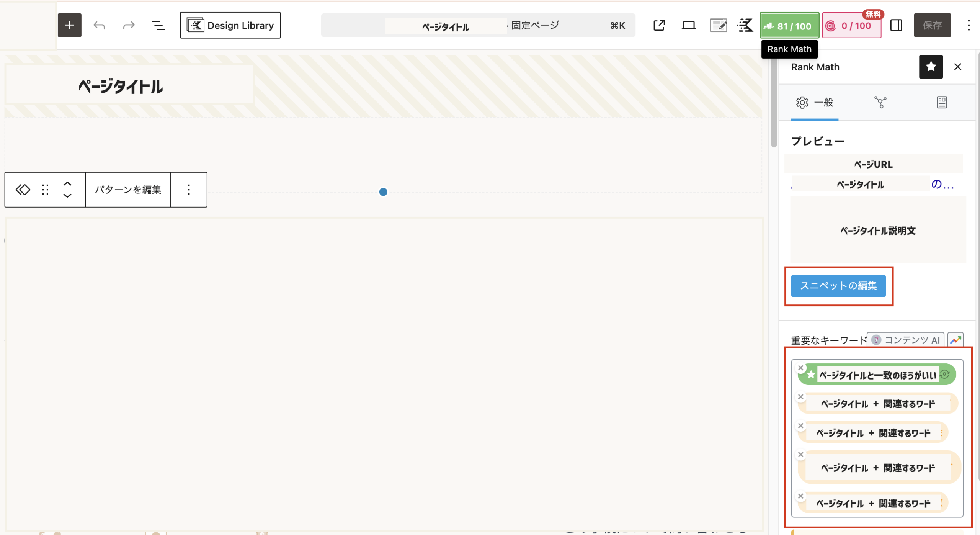This screenshot has width=980, height=535.
Task: Click the ページタイトル heading in the canvas
Action: [x=121, y=87]
